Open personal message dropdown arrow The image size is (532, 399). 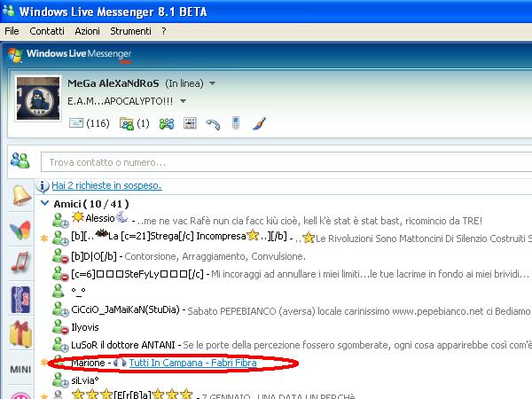[183, 101]
